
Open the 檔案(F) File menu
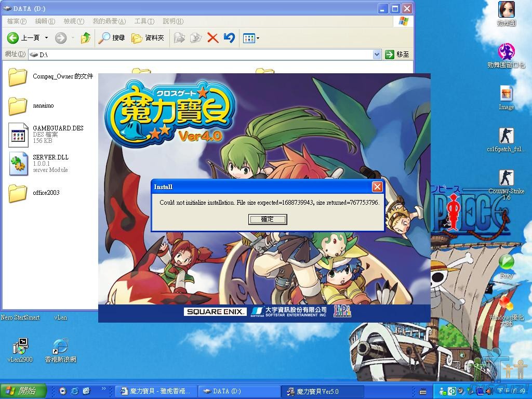pos(17,21)
